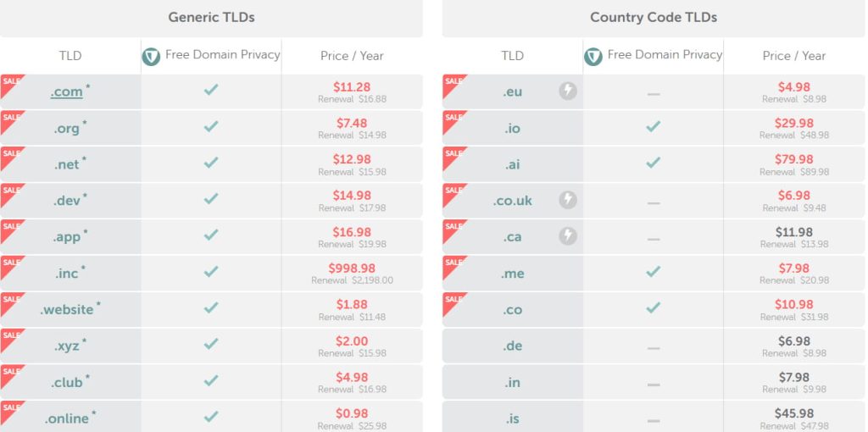The height and width of the screenshot is (432, 868).
Task: Click the lightning bolt icon beside .co.uk
Action: 568,200
